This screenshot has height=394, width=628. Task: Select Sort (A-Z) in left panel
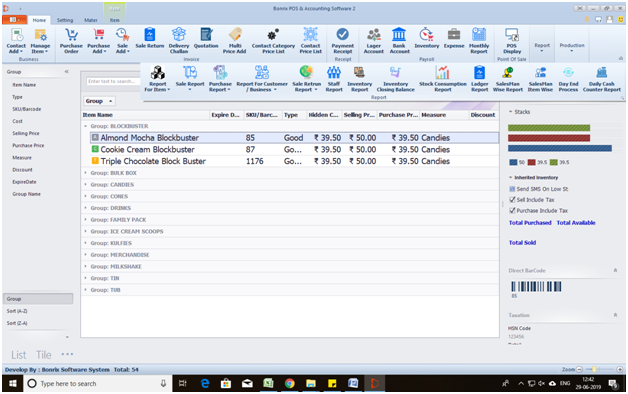point(17,311)
